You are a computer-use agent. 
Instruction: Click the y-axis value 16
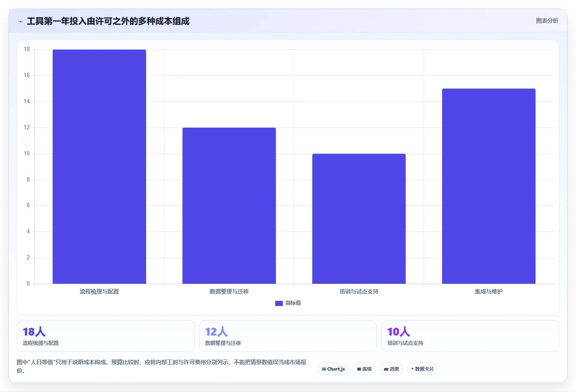point(27,75)
